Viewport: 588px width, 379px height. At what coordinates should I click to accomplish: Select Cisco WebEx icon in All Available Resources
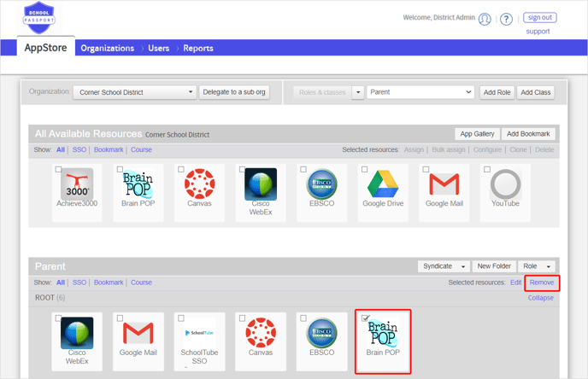click(x=261, y=184)
